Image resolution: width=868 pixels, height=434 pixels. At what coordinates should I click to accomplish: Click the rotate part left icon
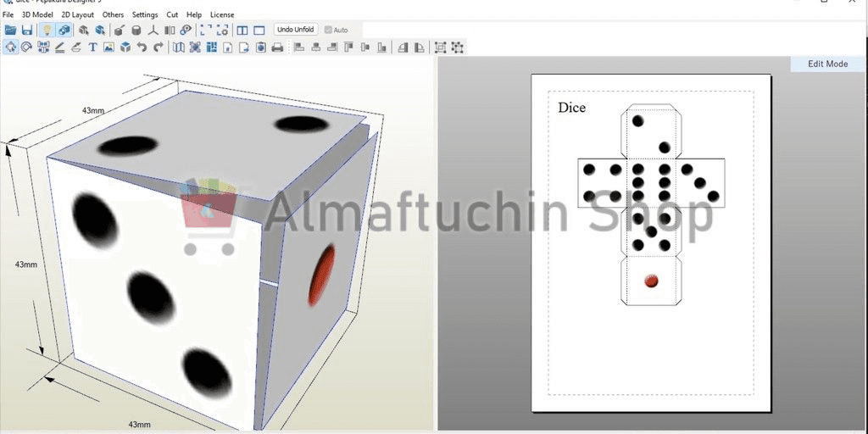403,47
